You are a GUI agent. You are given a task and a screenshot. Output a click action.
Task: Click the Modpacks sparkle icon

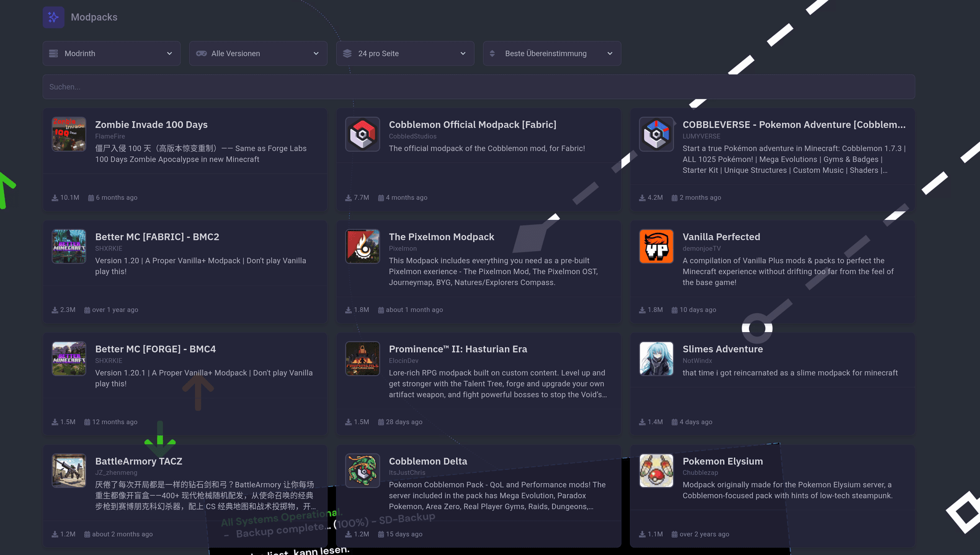(x=54, y=17)
